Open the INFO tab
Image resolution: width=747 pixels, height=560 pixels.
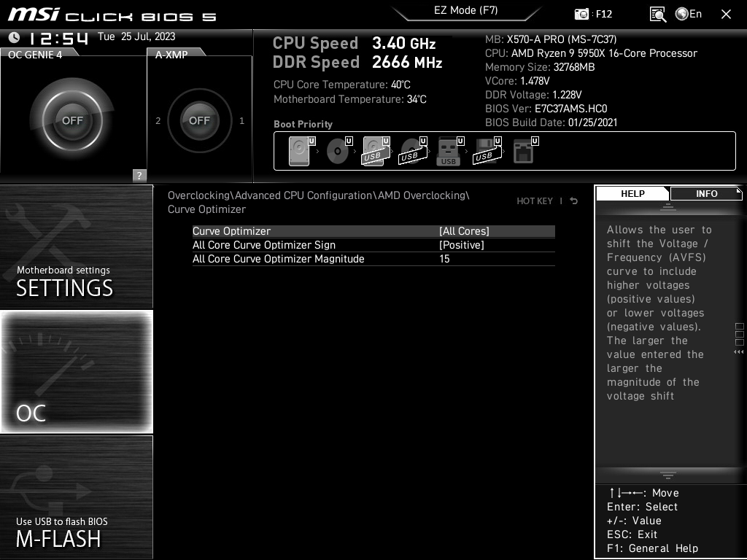coord(705,193)
